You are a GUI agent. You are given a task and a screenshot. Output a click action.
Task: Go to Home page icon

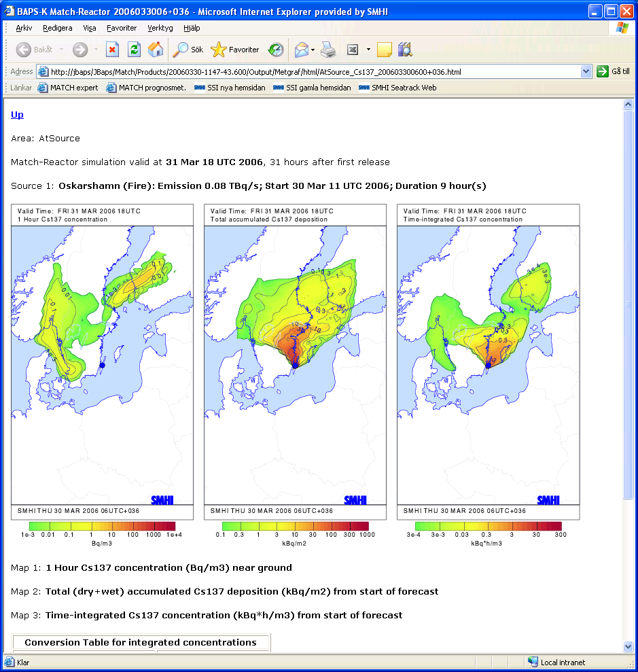156,50
